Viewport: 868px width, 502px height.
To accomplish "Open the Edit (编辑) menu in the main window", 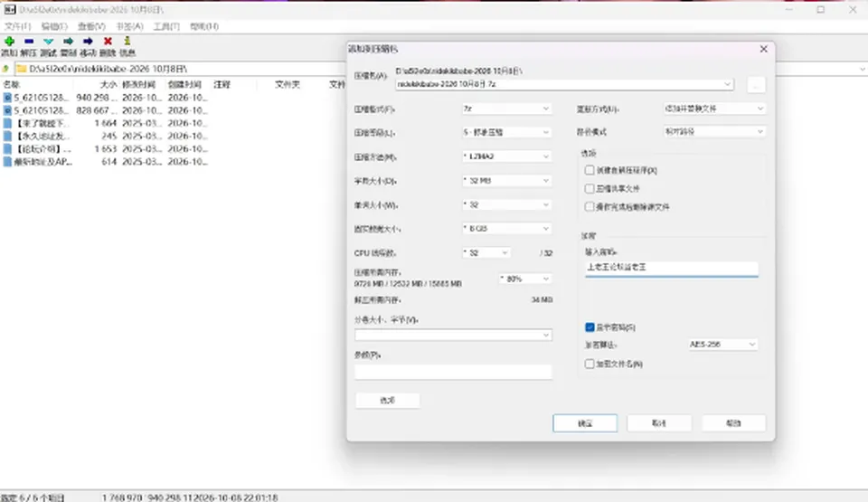I will click(x=54, y=26).
